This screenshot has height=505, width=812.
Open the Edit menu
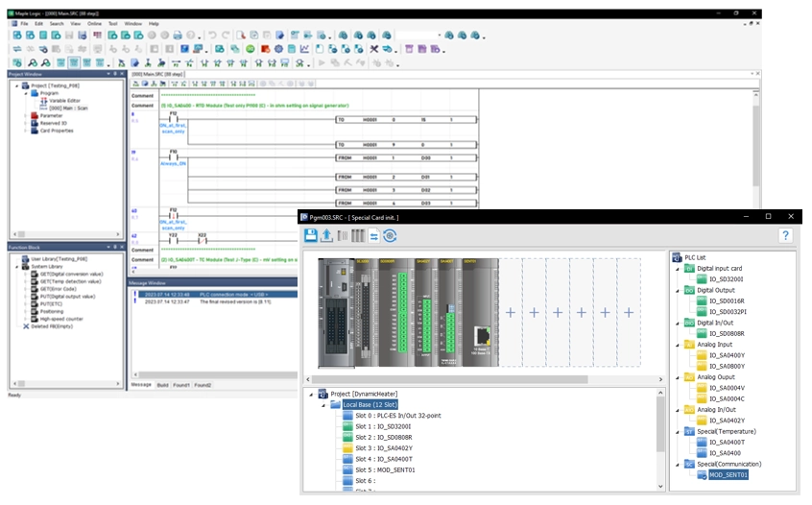click(38, 23)
